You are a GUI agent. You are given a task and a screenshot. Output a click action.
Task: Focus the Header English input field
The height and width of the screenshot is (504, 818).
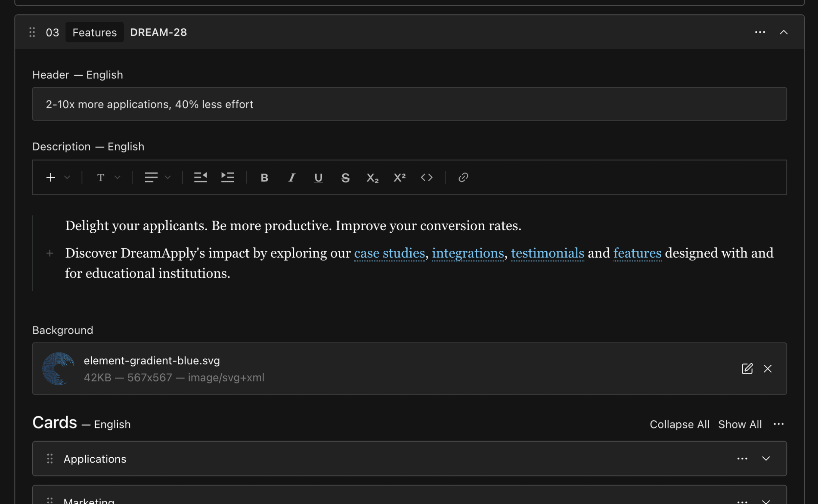coord(410,104)
